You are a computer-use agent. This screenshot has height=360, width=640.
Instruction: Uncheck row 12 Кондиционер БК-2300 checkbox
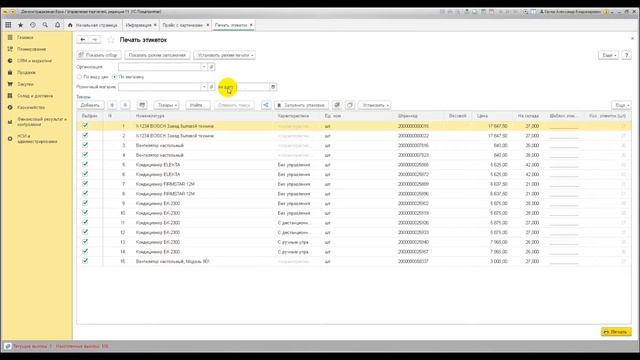tap(85, 232)
